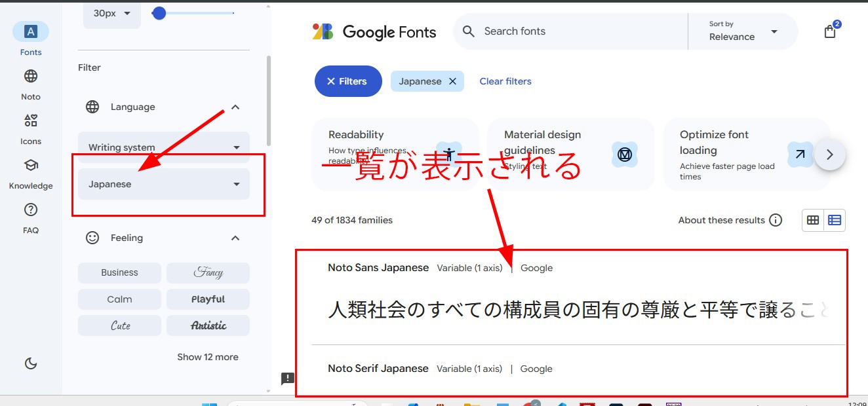This screenshot has width=868, height=406.
Task: Select the Fancy feeling chip
Action: click(208, 272)
